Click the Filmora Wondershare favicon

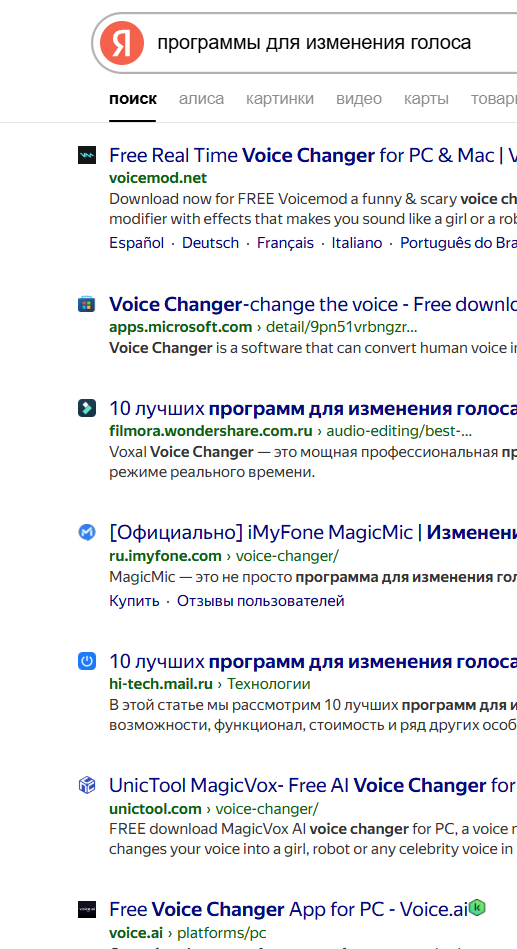(87, 409)
